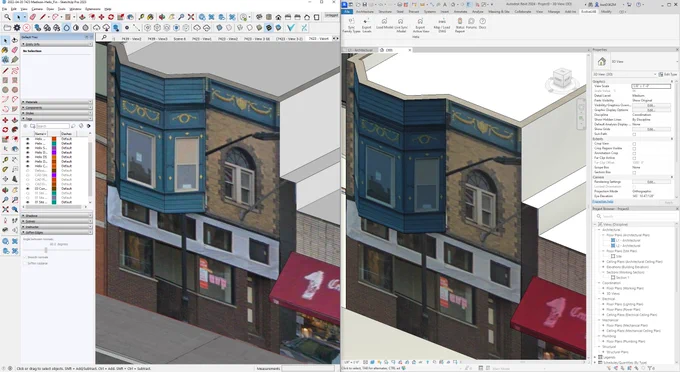
Task: Click the scene search magnifier beside scene tabs
Action: pyautogui.click(x=104, y=38)
